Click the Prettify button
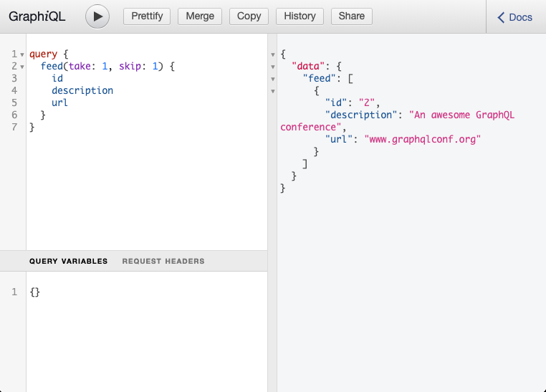This screenshot has height=392, width=546. point(147,16)
